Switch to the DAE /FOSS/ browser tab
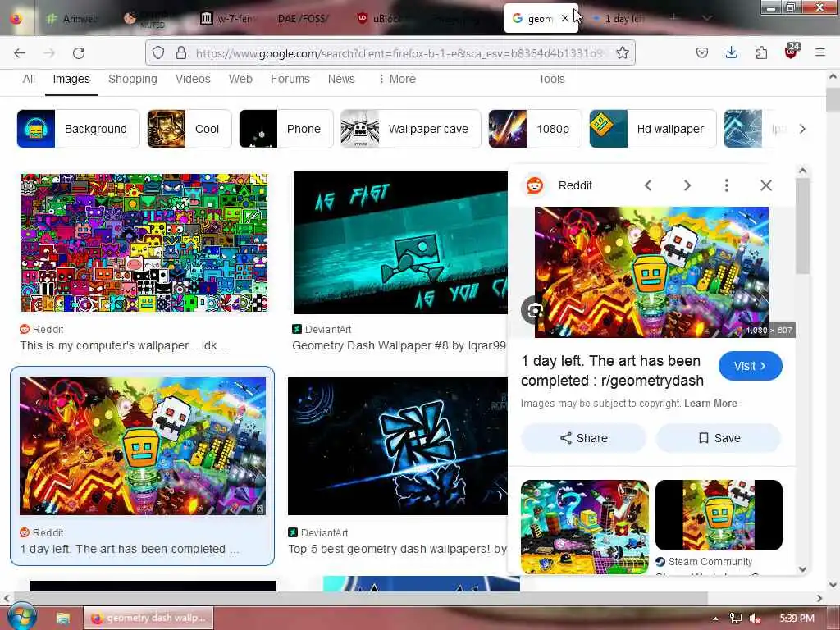Screen dimensions: 840x630 304,18
